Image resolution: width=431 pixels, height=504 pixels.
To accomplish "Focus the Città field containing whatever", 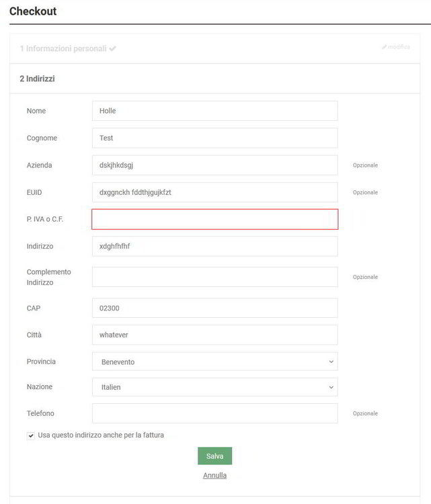I will coord(214,335).
